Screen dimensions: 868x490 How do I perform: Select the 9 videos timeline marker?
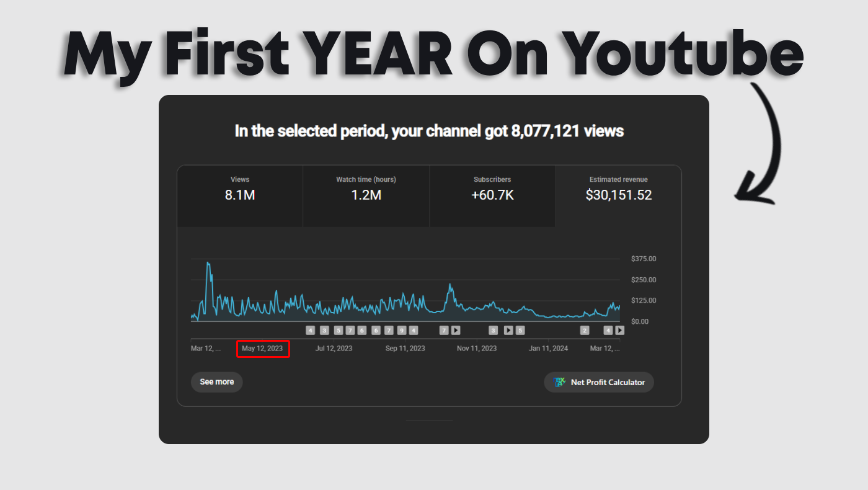pos(402,331)
